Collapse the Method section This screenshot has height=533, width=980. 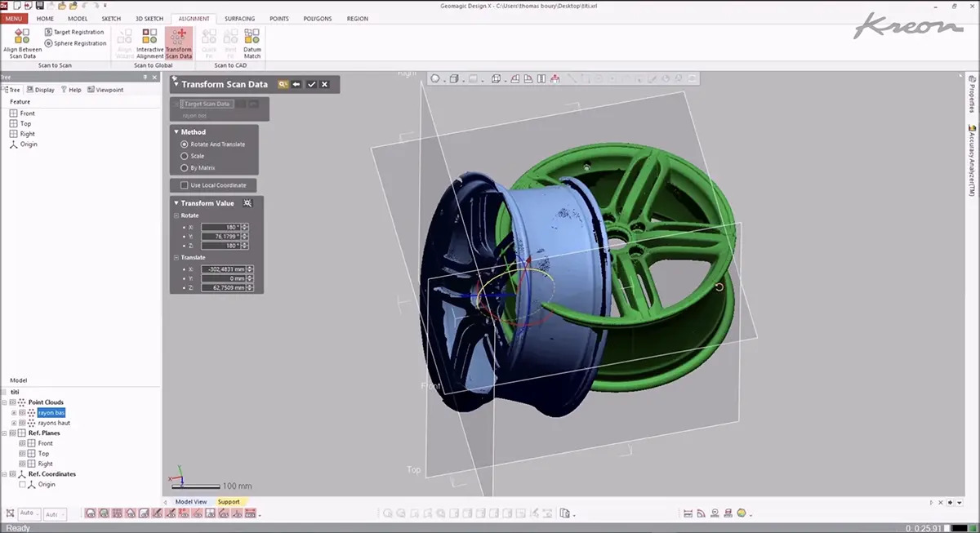coord(176,131)
